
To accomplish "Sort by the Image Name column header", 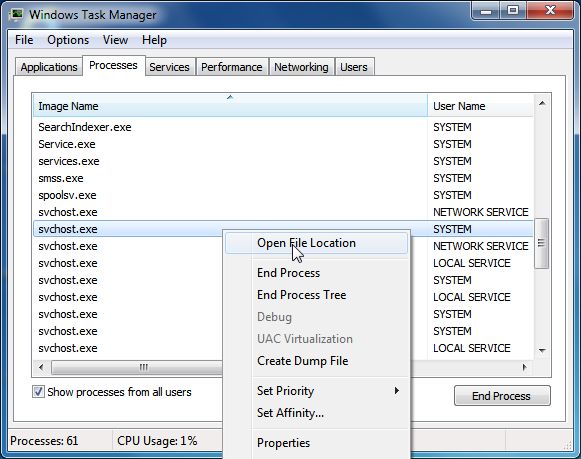I will pos(230,106).
